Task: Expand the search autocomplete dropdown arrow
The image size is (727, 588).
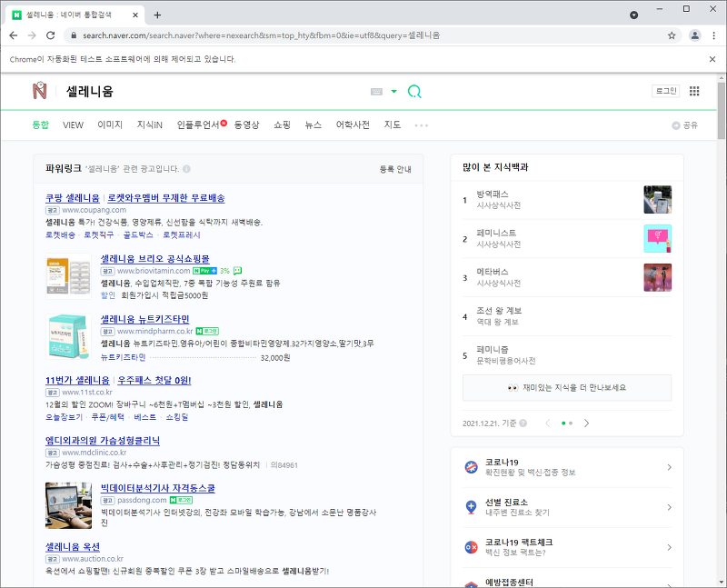Action: click(x=393, y=92)
